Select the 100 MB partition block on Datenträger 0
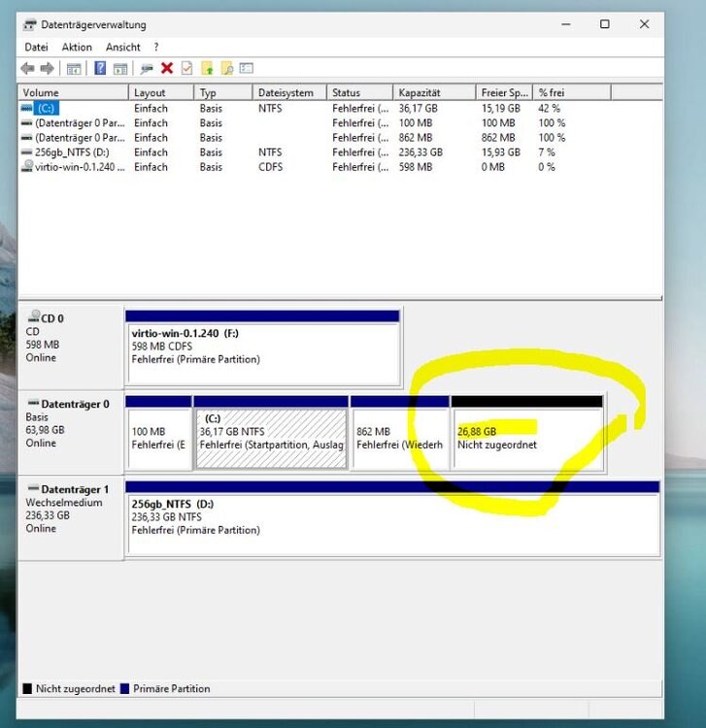This screenshot has height=728, width=706. coord(158,433)
